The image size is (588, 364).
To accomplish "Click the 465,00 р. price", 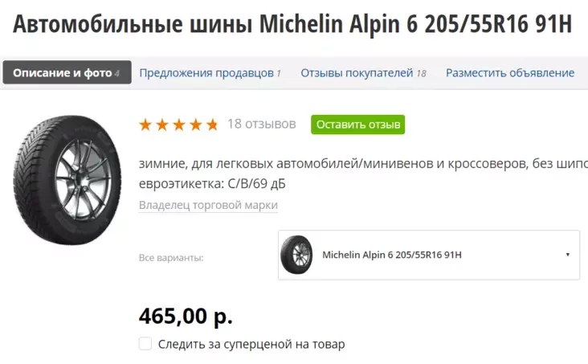I will [186, 315].
